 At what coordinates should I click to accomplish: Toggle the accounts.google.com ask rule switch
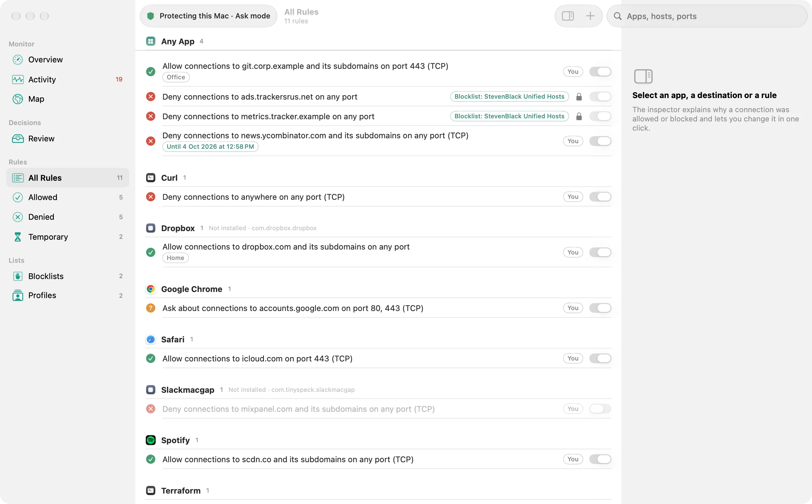coord(600,308)
